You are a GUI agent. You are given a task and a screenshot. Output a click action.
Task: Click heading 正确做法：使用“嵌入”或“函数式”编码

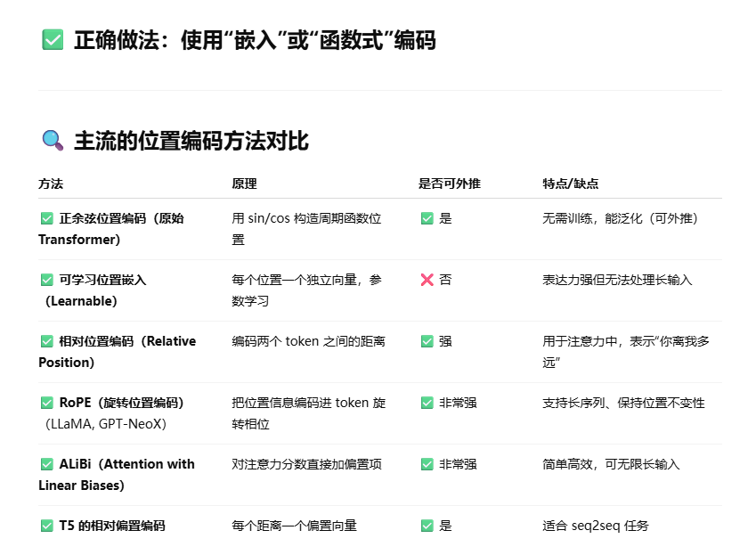pyautogui.click(x=255, y=40)
